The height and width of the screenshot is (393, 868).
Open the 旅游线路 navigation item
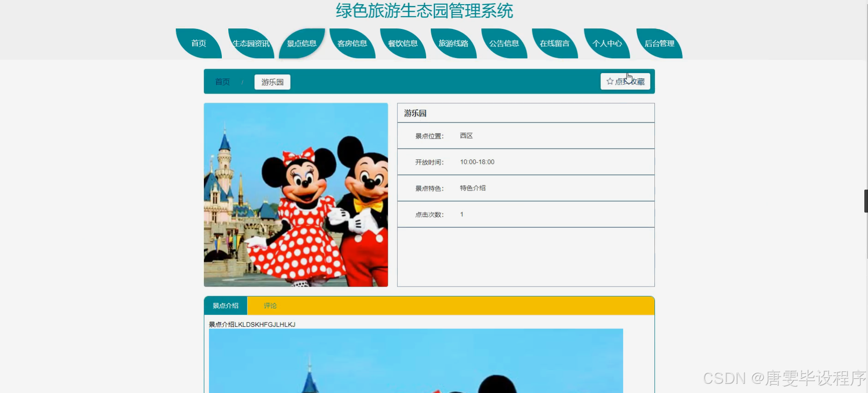(453, 43)
